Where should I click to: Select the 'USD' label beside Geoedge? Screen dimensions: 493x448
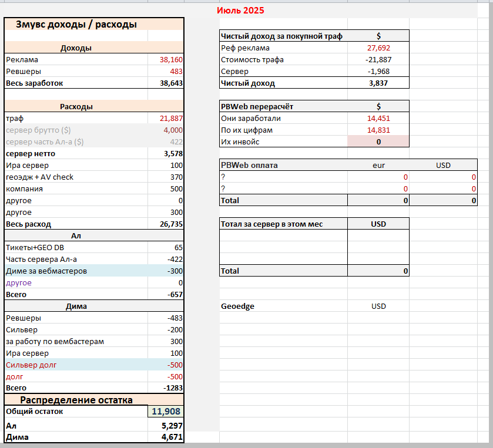378,306
